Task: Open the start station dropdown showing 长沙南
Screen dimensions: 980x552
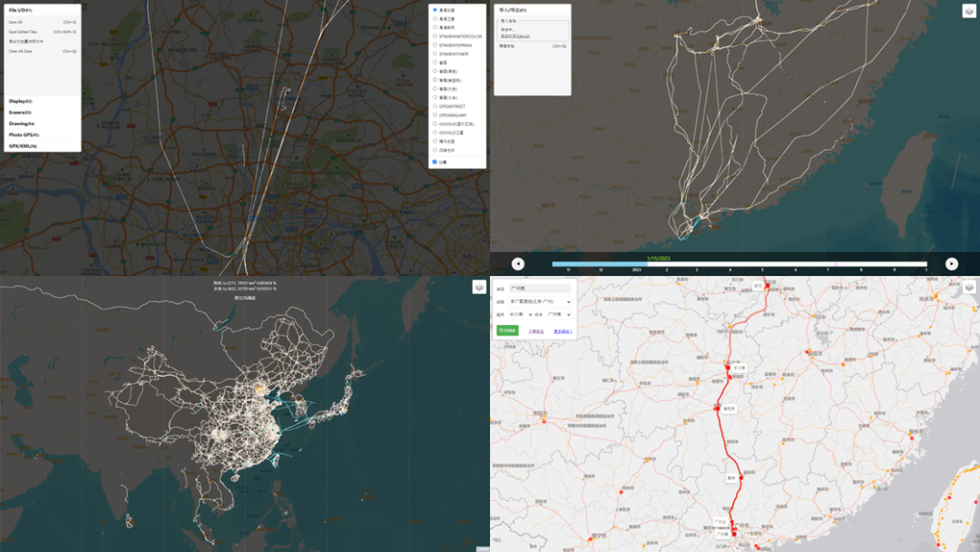Action: tap(520, 314)
